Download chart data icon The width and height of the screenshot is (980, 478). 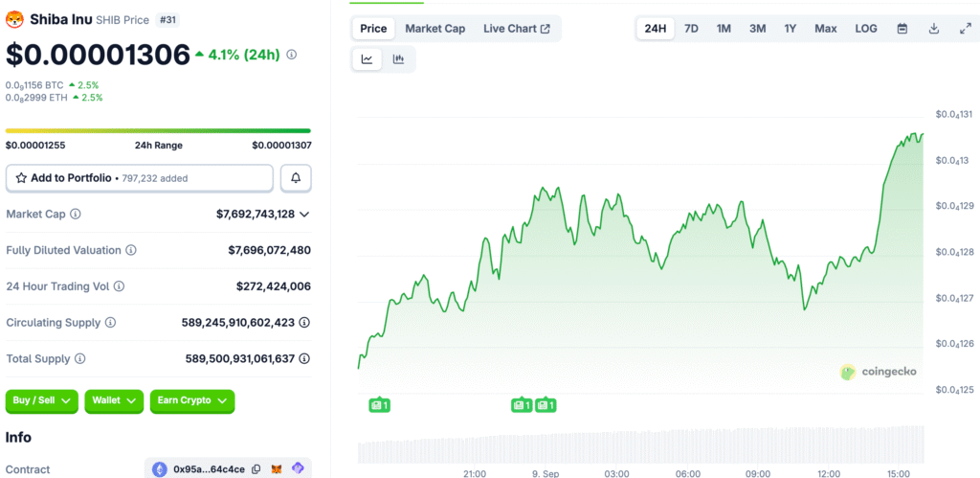(934, 29)
